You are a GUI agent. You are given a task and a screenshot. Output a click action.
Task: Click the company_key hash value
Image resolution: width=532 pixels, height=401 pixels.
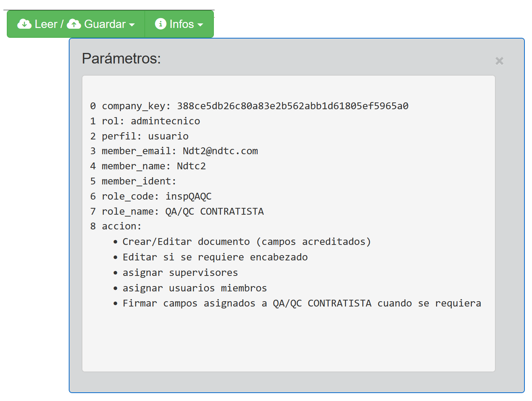[x=292, y=106]
